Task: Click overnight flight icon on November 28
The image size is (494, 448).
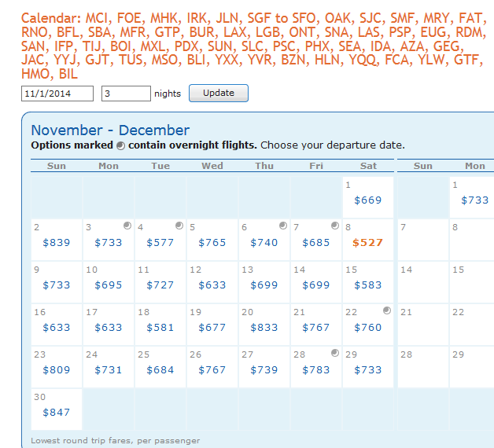Action: click(x=334, y=354)
